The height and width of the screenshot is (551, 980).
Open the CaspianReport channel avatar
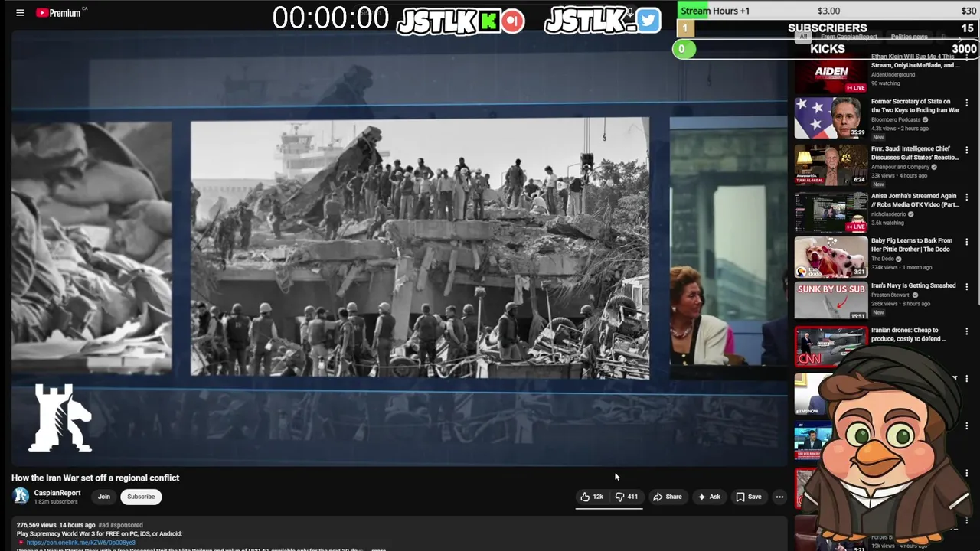(x=21, y=496)
